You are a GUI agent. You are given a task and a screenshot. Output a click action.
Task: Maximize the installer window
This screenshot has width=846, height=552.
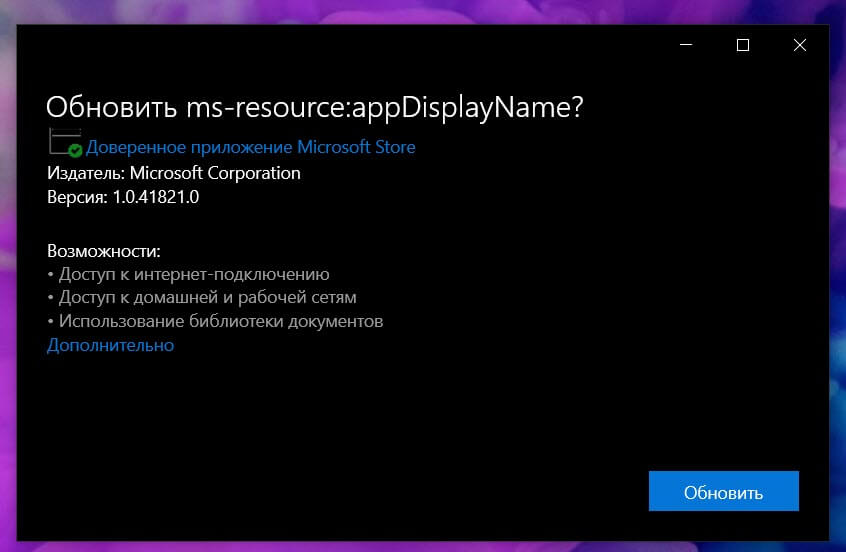pyautogui.click(x=743, y=45)
